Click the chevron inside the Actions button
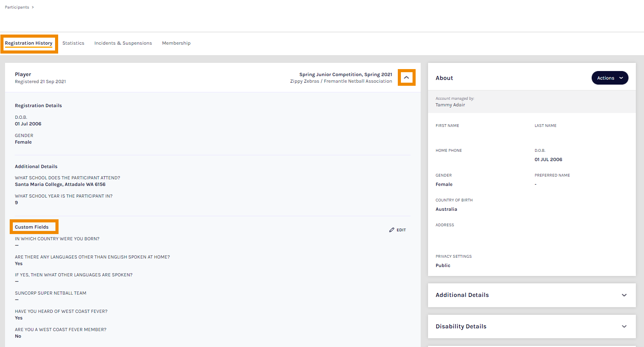Image resolution: width=644 pixels, height=347 pixels. [x=621, y=78]
